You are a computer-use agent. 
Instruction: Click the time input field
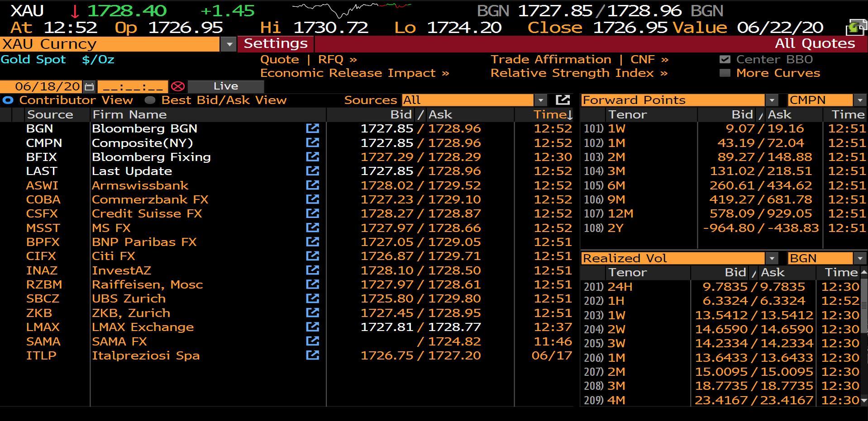[x=133, y=86]
